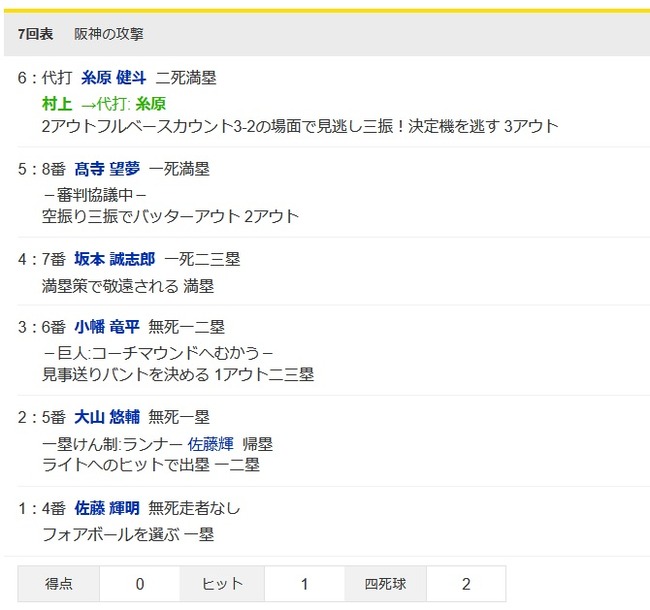Click the 無死一二塁 situation text
Viewport: 650px width, 610px height.
tap(187, 327)
